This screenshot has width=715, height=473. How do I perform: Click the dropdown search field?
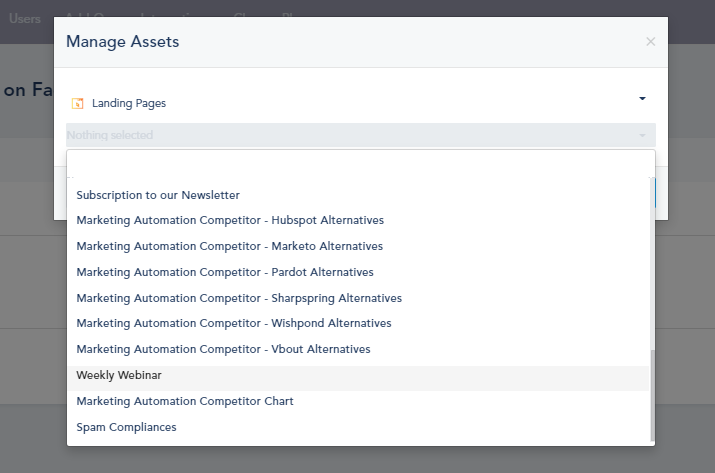point(361,165)
